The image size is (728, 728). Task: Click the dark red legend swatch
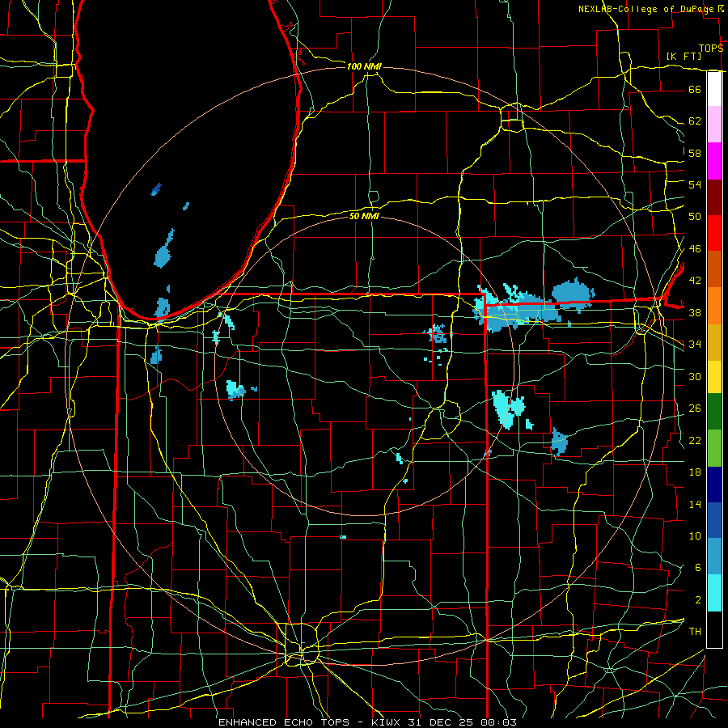click(714, 197)
